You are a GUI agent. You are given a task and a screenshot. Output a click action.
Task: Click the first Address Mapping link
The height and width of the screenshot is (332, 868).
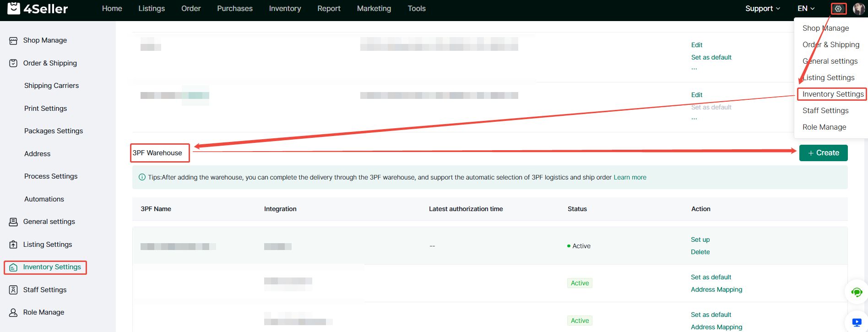pos(716,289)
